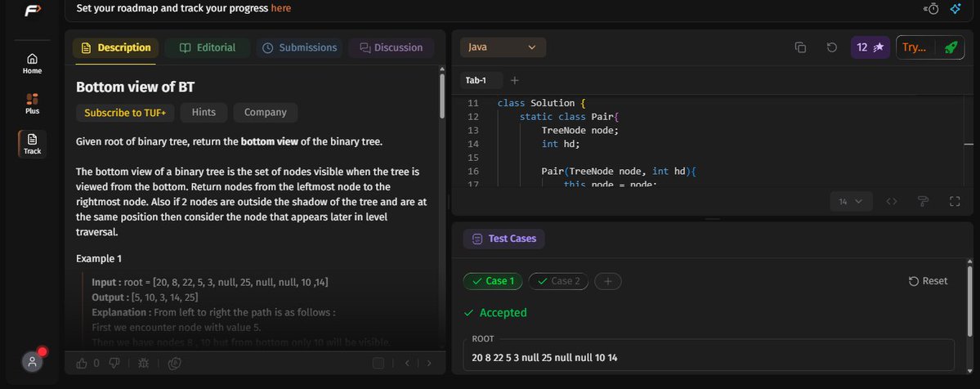Open the Test Cases tab
Viewport: 980px width, 389px height.
(x=503, y=239)
